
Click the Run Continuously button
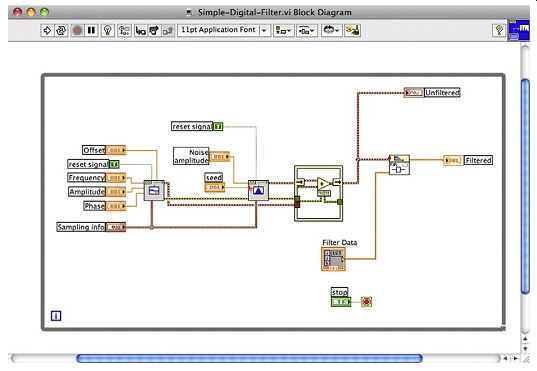pyautogui.click(x=61, y=30)
